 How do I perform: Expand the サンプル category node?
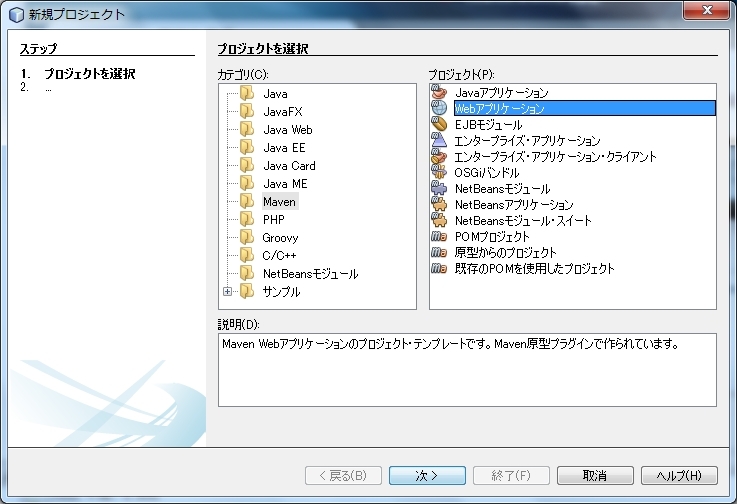coord(227,291)
